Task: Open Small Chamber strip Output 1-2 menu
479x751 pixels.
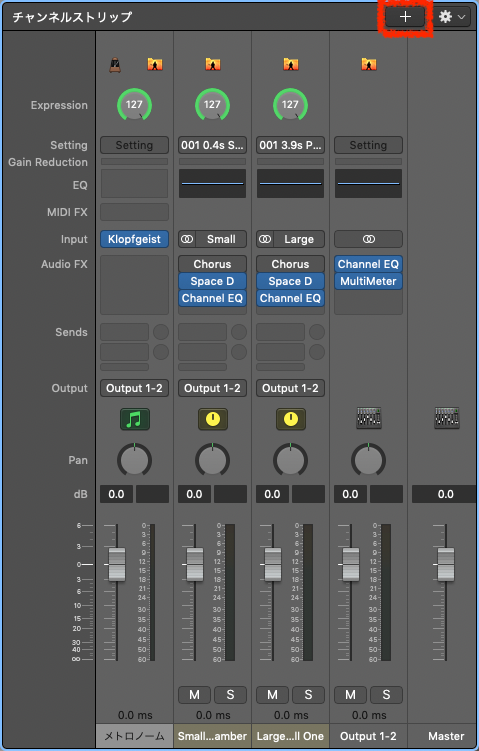Action: (213, 388)
